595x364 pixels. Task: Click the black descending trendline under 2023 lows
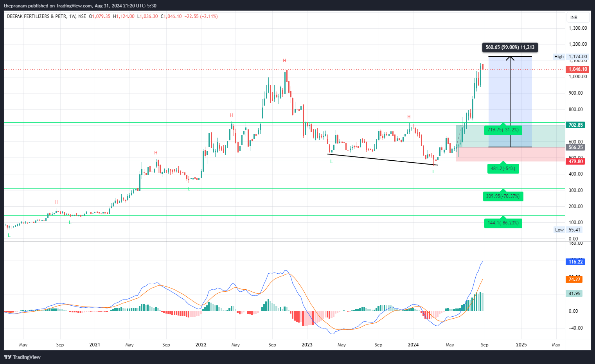coord(383,160)
